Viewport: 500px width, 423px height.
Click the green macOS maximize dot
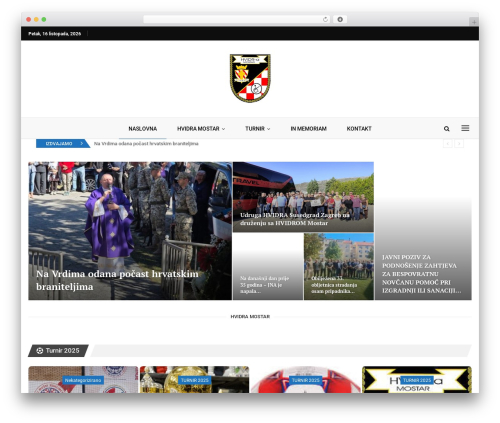(x=44, y=20)
